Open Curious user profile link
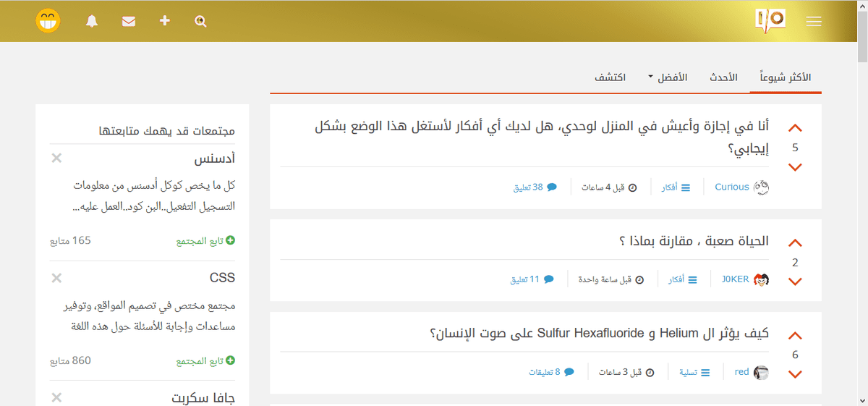 coord(732,187)
